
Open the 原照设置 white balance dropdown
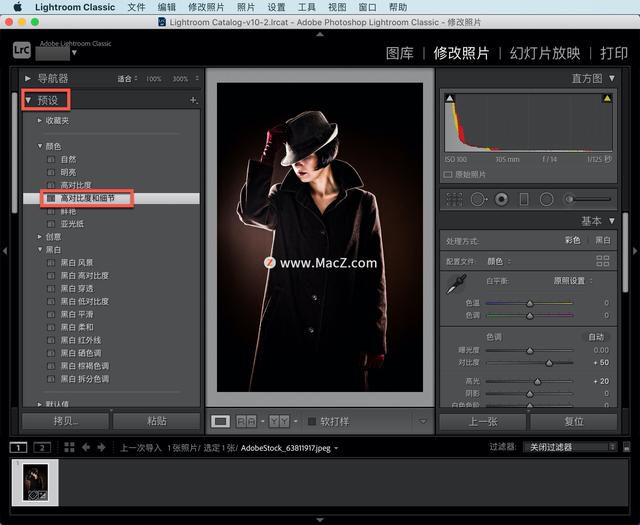572,281
